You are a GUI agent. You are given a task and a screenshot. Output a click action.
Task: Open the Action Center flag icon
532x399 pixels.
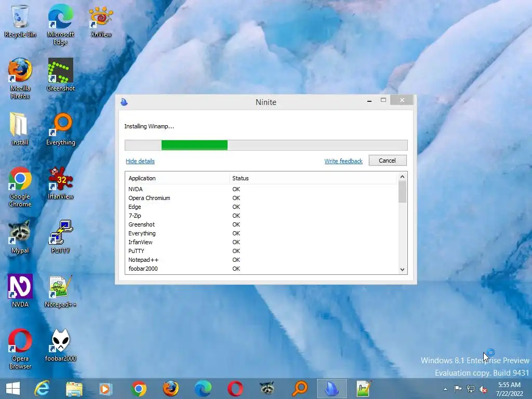pos(458,389)
